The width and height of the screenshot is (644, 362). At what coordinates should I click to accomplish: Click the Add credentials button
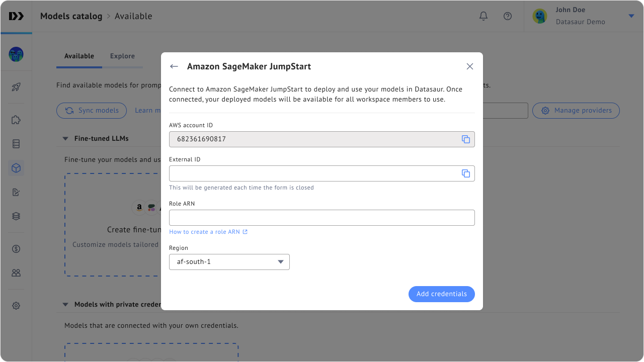(x=441, y=294)
